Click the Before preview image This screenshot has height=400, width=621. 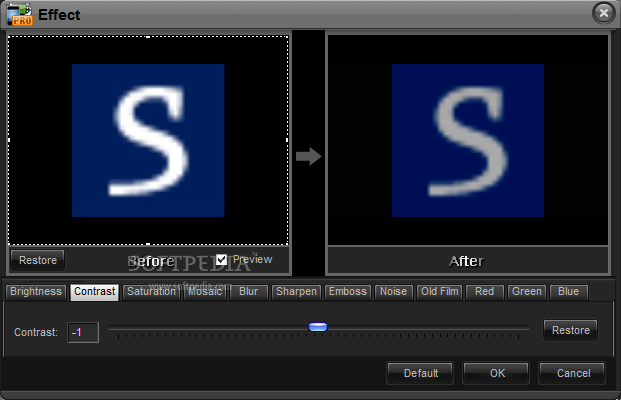tap(148, 140)
